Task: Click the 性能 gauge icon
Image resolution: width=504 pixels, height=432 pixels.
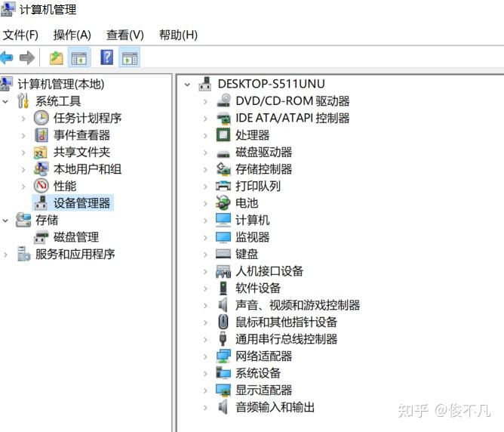Action: click(x=41, y=186)
